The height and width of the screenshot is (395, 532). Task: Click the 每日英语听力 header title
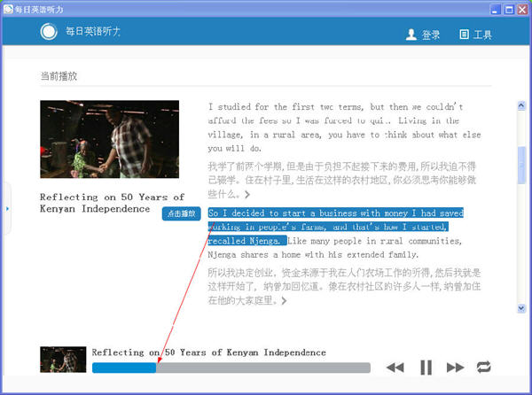[93, 32]
